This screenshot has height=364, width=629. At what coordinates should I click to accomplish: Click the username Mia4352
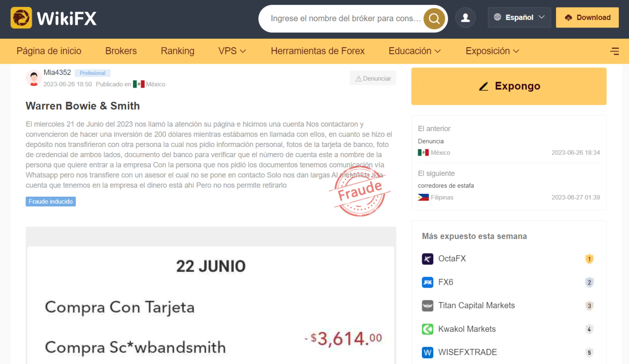pos(57,73)
